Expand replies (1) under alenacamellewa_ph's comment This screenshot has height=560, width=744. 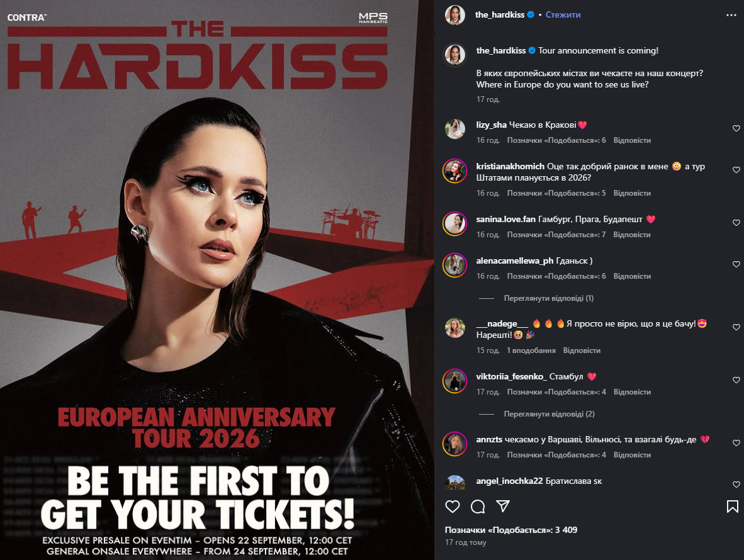[x=548, y=298]
